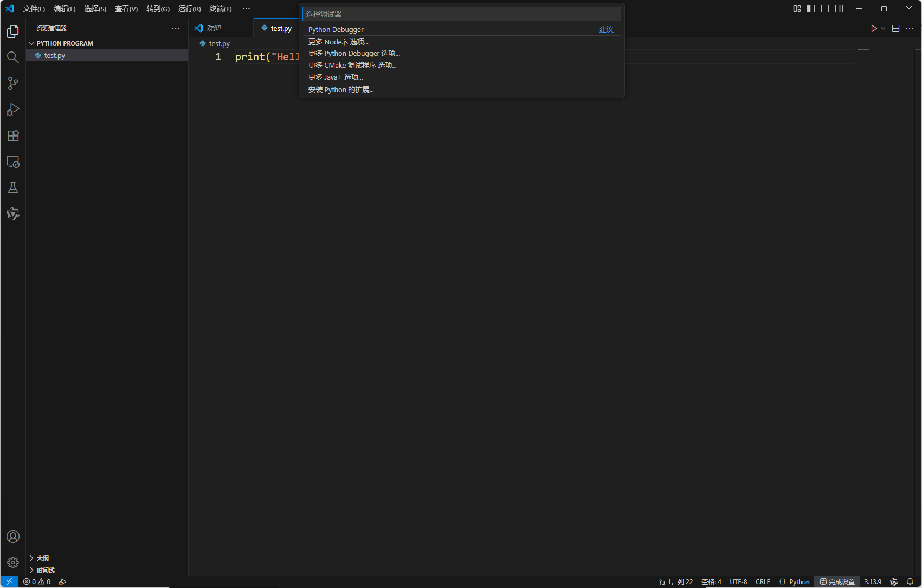Viewport: 922px width, 588px height.
Task: Select Python Debugger from the debugger list
Action: (x=336, y=29)
